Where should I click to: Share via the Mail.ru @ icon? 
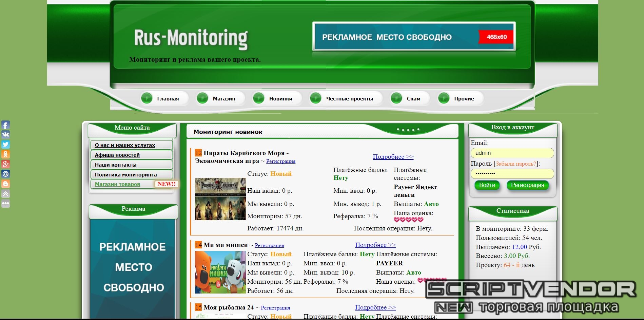coord(5,174)
